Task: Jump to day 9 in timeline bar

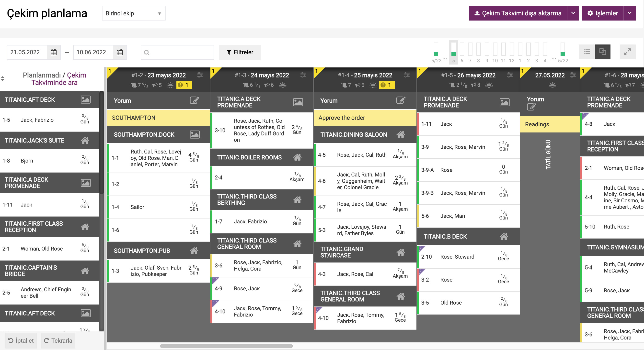Action: (487, 52)
